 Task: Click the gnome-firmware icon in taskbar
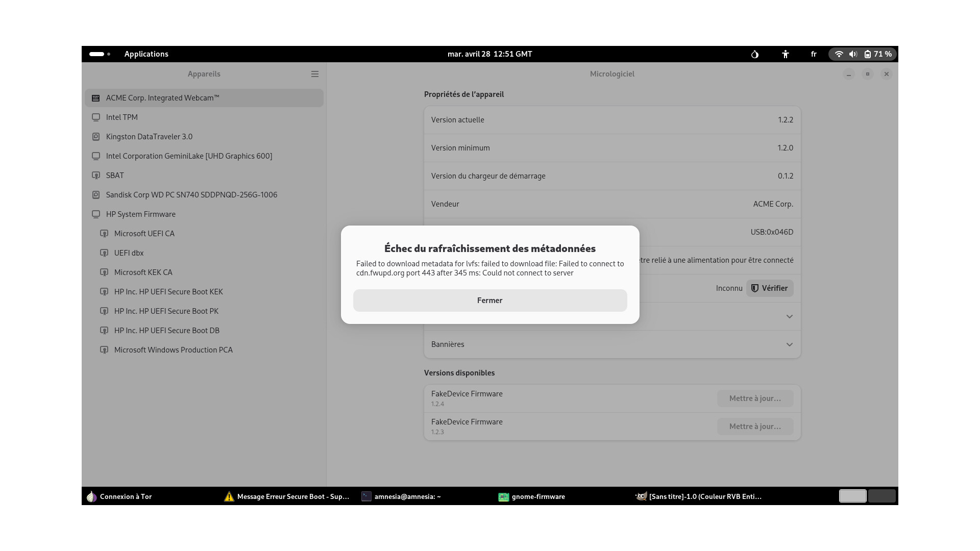(503, 497)
